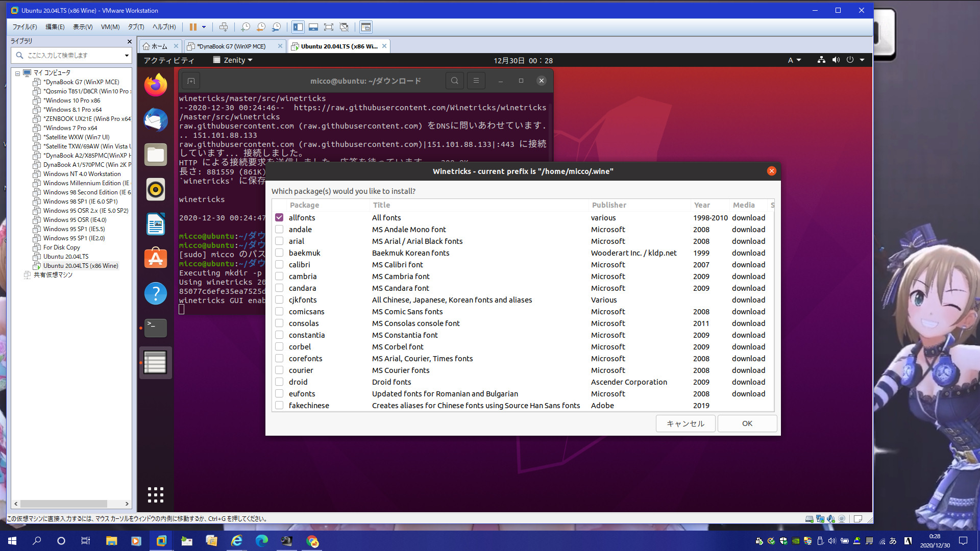Click the VMware pause virtual machine button
Screen dimensions: 980x551
(193, 27)
